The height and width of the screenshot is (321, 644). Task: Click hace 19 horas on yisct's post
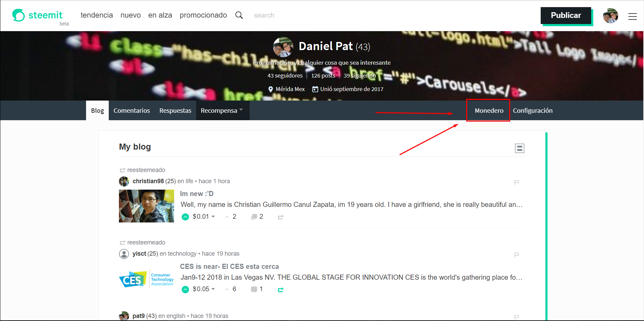click(x=221, y=254)
